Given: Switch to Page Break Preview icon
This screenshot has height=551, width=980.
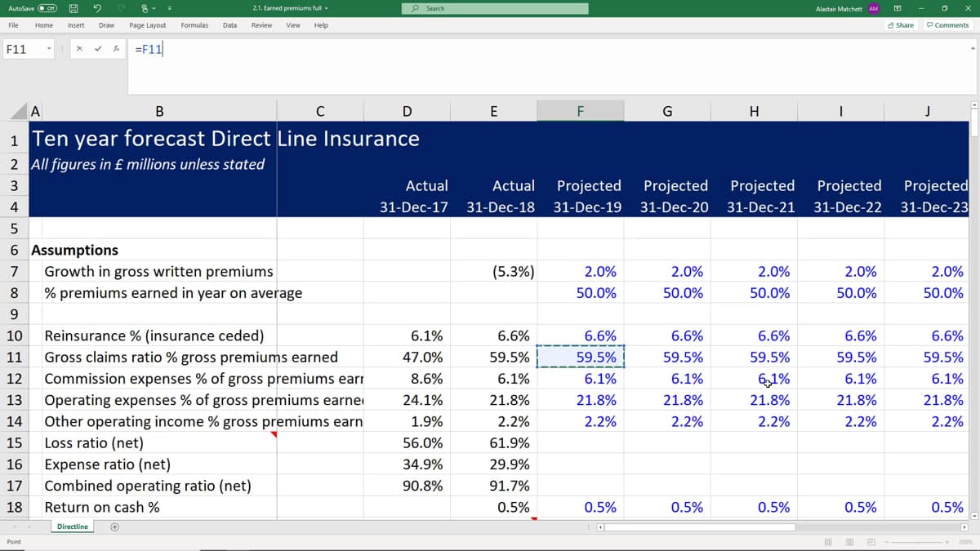Looking at the screenshot, I should (x=871, y=542).
